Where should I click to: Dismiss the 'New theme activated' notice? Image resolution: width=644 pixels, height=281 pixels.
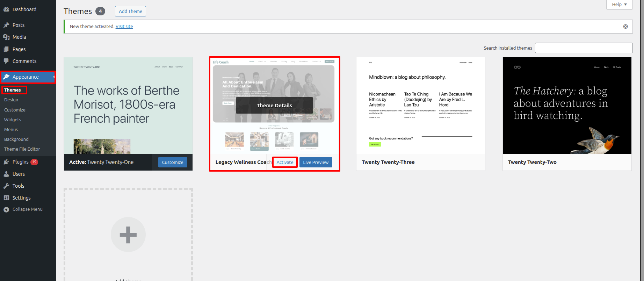coord(625,27)
